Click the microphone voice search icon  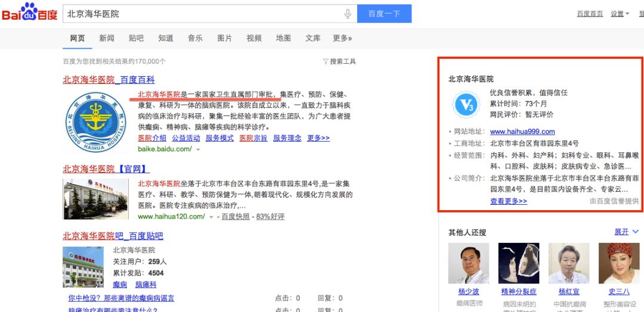pyautogui.click(x=348, y=14)
